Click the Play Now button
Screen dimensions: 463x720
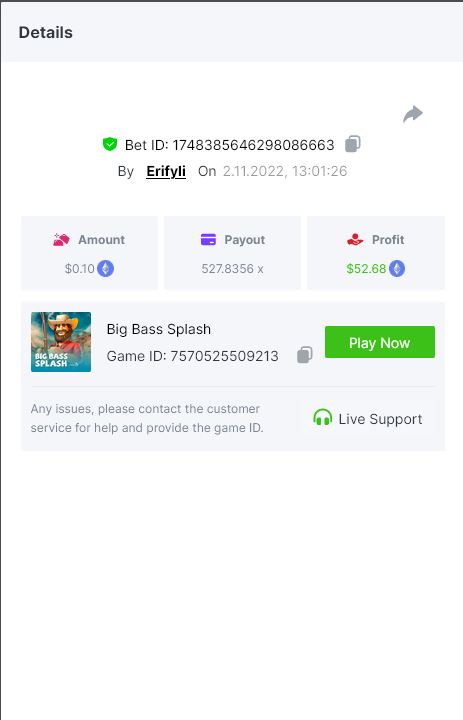point(380,342)
